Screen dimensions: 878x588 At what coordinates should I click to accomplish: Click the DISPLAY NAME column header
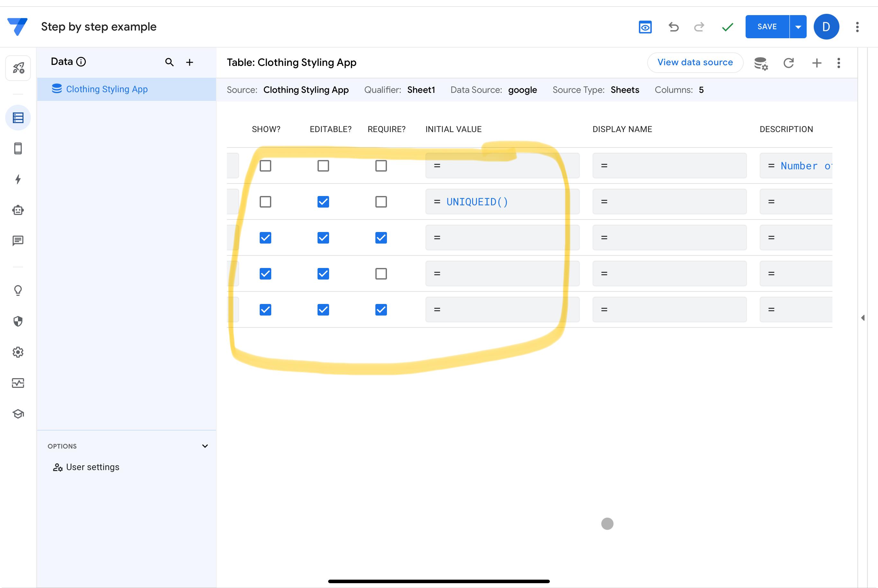coord(622,129)
